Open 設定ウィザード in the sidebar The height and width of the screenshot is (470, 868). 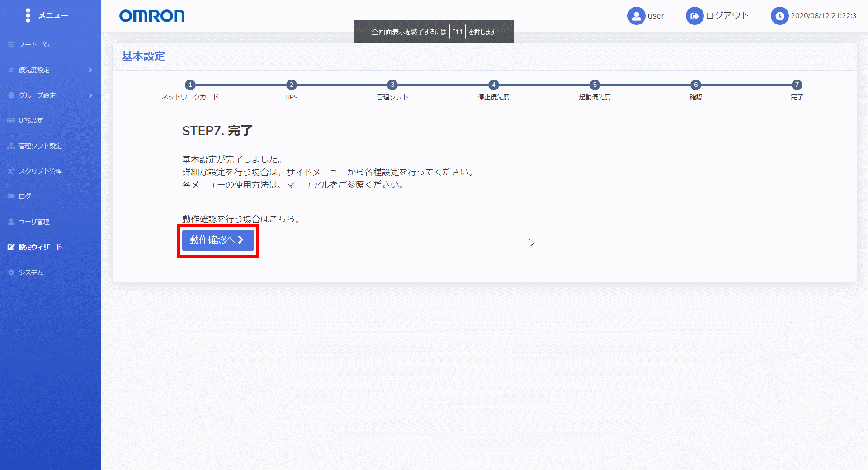pos(40,247)
